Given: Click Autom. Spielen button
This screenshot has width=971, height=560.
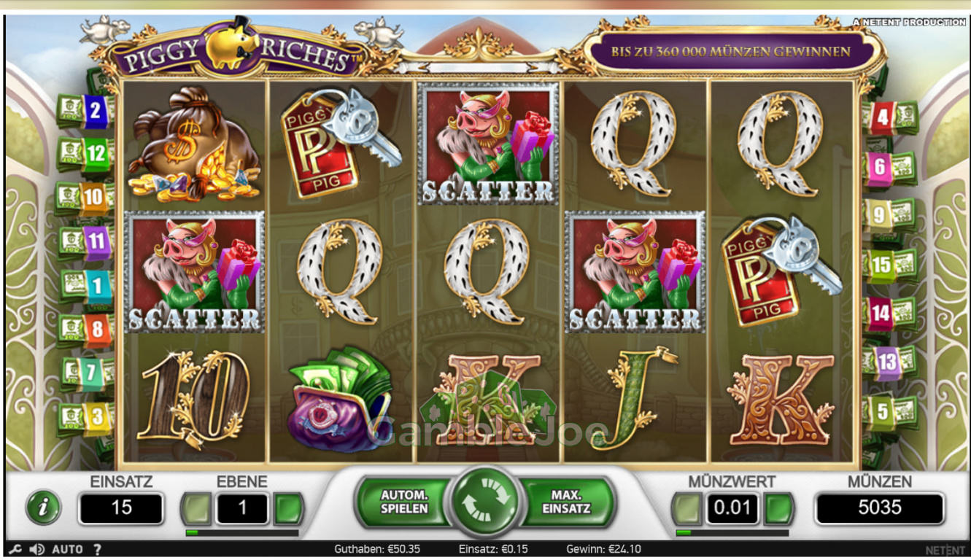Looking at the screenshot, I should pos(403,502).
